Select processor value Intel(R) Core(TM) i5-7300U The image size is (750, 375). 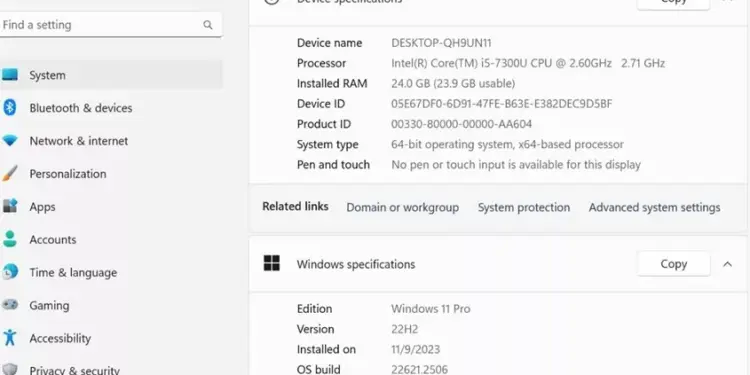(528, 63)
